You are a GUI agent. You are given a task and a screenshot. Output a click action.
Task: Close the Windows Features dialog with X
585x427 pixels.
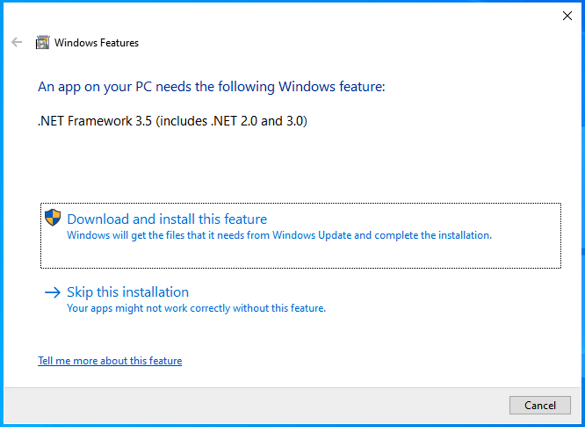click(567, 16)
